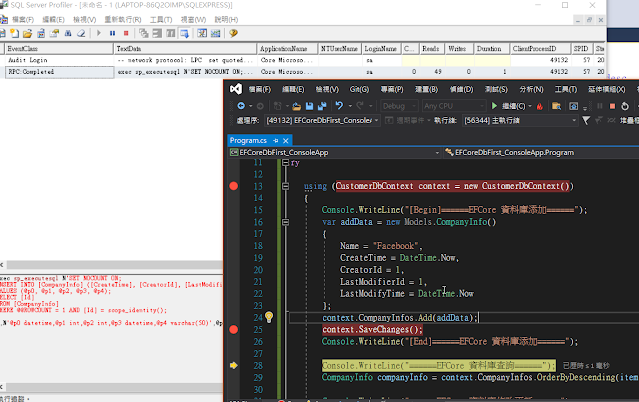Open Profiler 重新執行(R) menu
Screen dimensions: 639x402
point(123,20)
